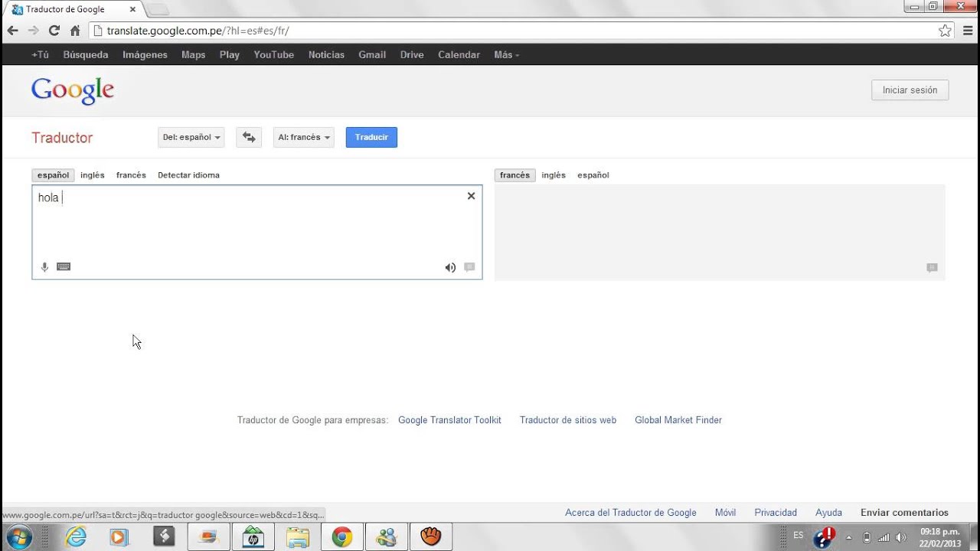Click the Google logo
Screen dimensions: 980x551
tap(73, 90)
